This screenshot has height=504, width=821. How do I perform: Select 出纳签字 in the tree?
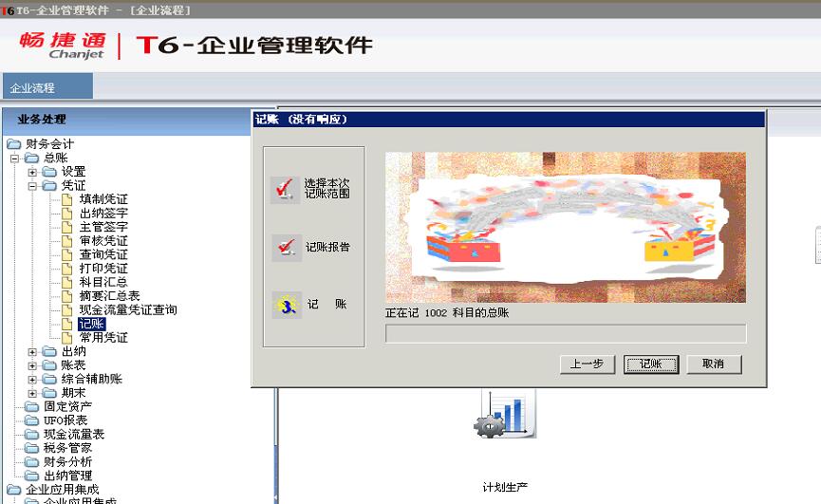click(x=103, y=213)
